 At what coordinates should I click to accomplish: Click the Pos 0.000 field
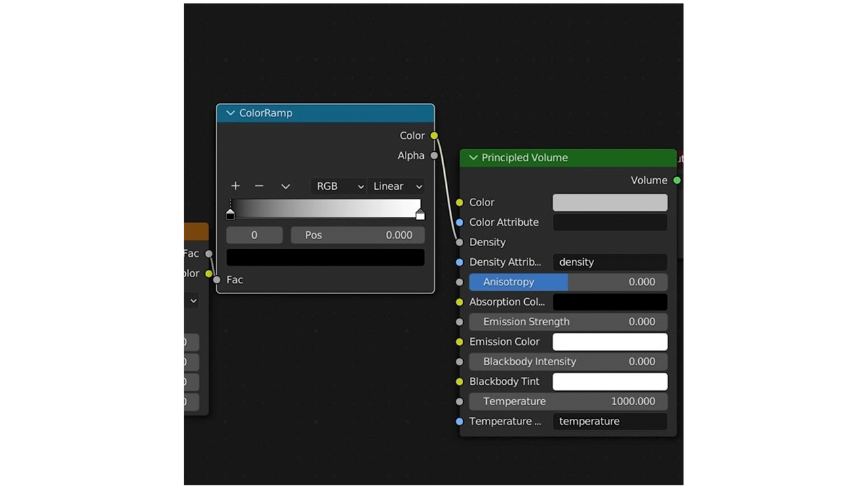point(358,235)
